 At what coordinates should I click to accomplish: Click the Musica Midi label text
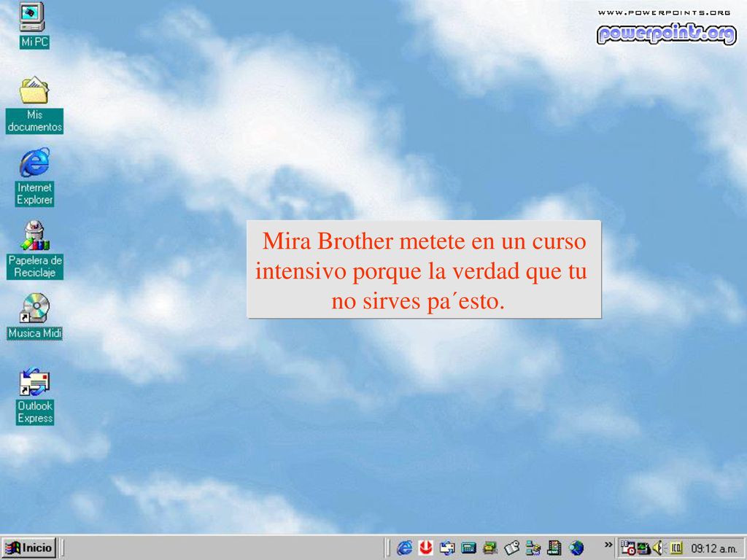(x=35, y=333)
